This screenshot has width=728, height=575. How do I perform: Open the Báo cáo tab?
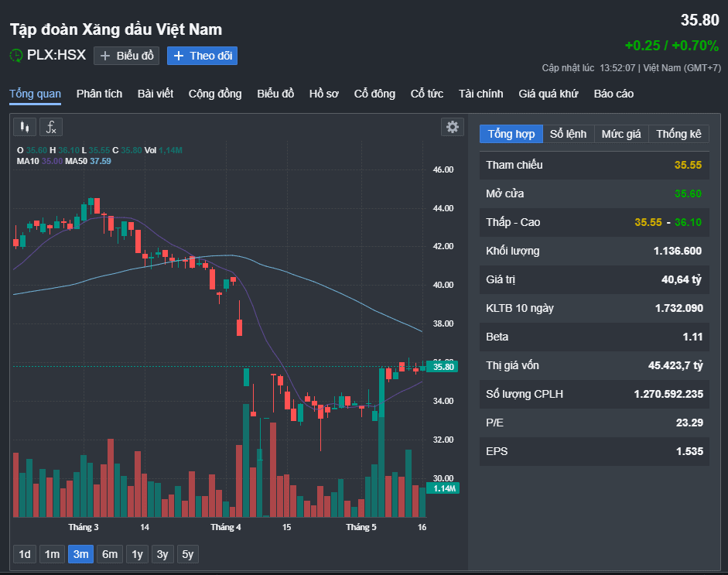click(x=614, y=94)
